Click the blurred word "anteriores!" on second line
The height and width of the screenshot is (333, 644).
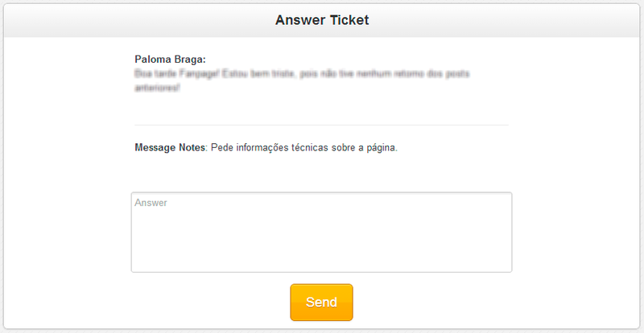point(158,87)
